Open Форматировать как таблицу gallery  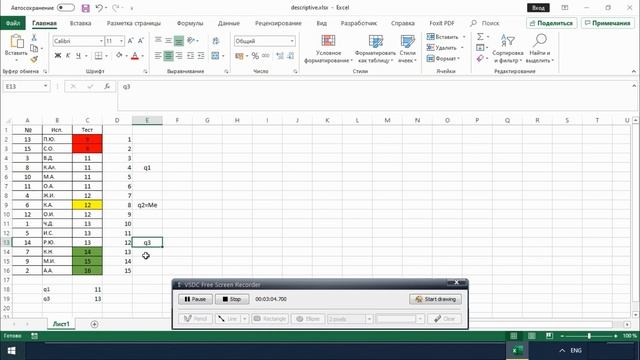375,49
